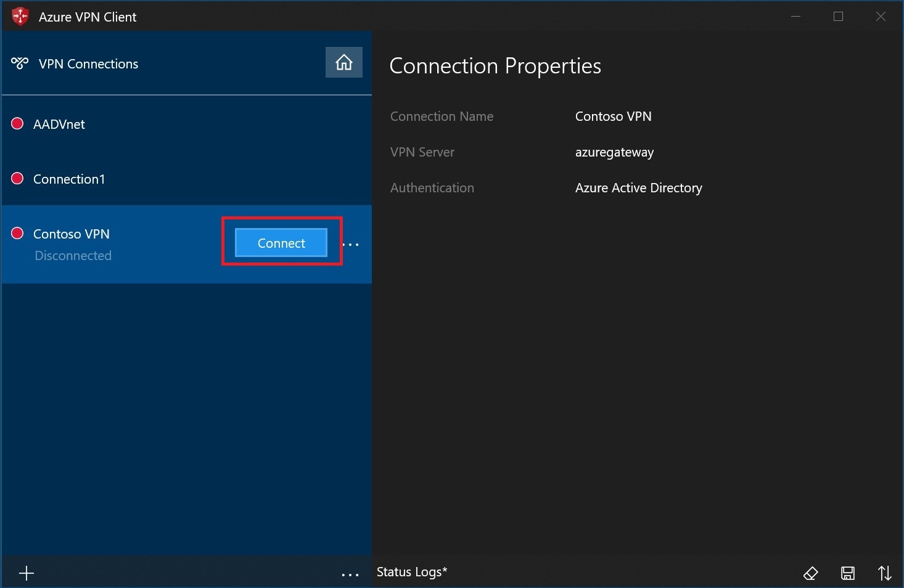Click the plus icon to add connection
Viewport: 904px width, 588px height.
27,574
